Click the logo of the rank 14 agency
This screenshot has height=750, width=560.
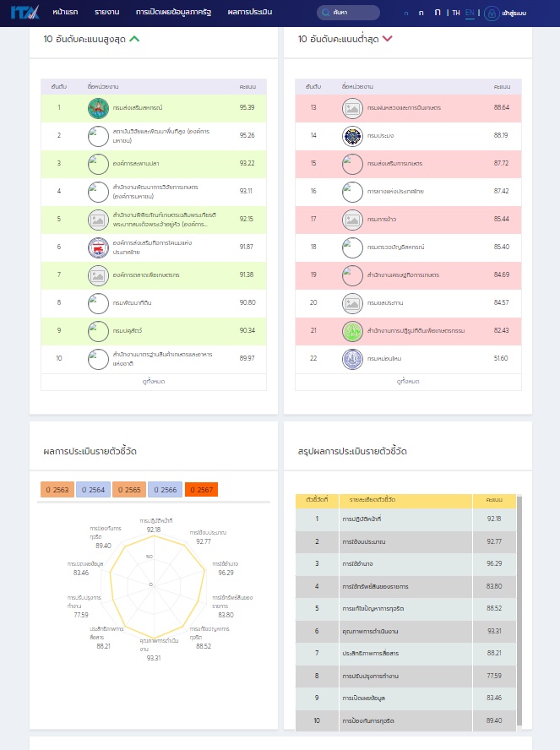point(352,136)
